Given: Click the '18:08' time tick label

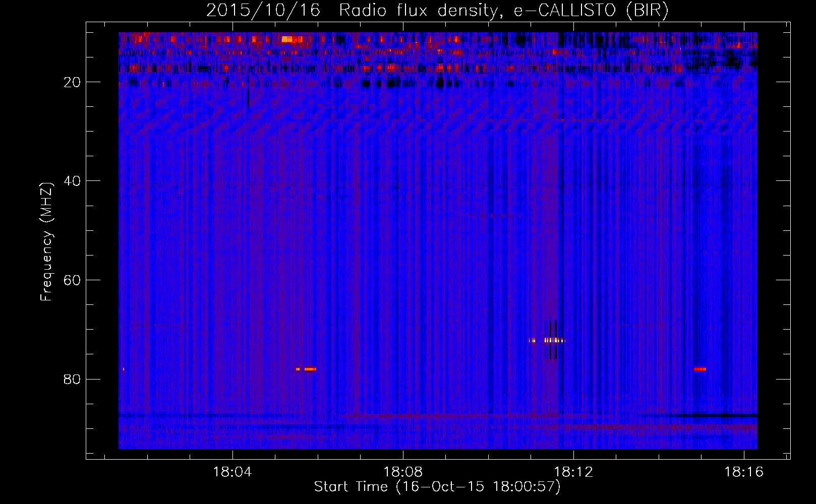Looking at the screenshot, I should pyautogui.click(x=403, y=472).
